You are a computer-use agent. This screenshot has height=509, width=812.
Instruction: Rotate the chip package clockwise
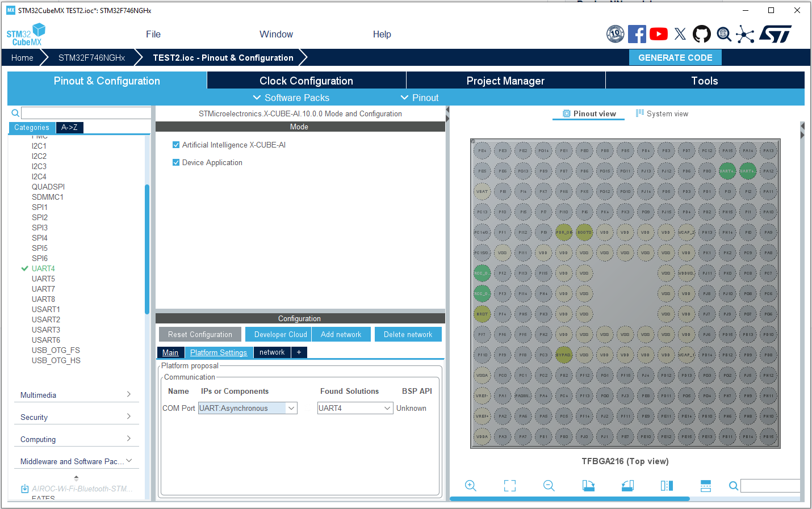[x=588, y=486]
